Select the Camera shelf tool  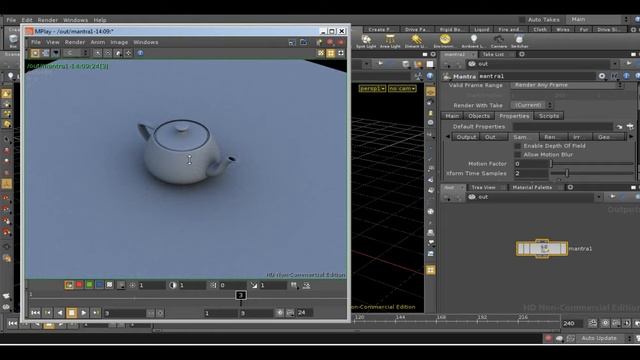click(x=498, y=41)
